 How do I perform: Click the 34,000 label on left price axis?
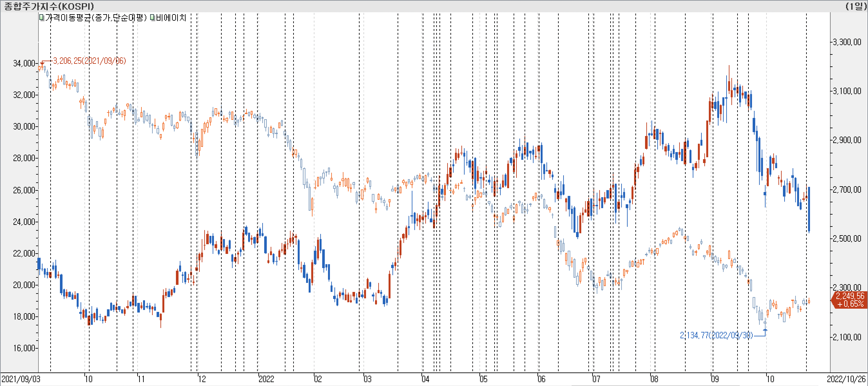(x=24, y=63)
